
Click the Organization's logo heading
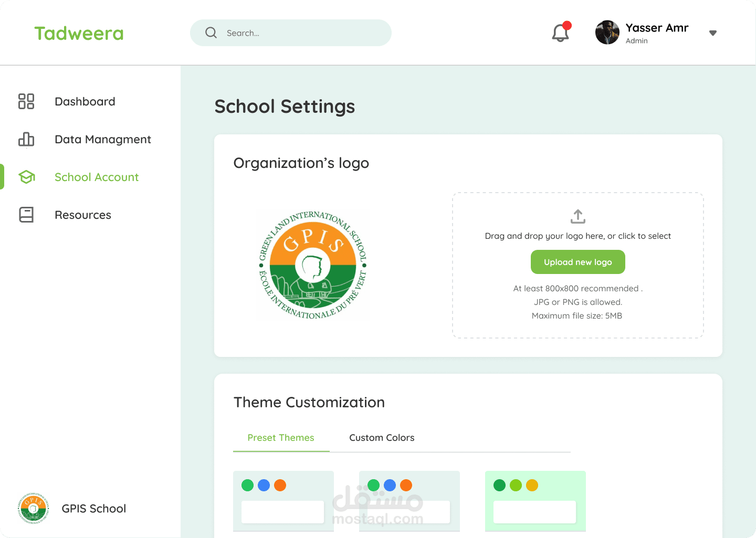pyautogui.click(x=301, y=163)
